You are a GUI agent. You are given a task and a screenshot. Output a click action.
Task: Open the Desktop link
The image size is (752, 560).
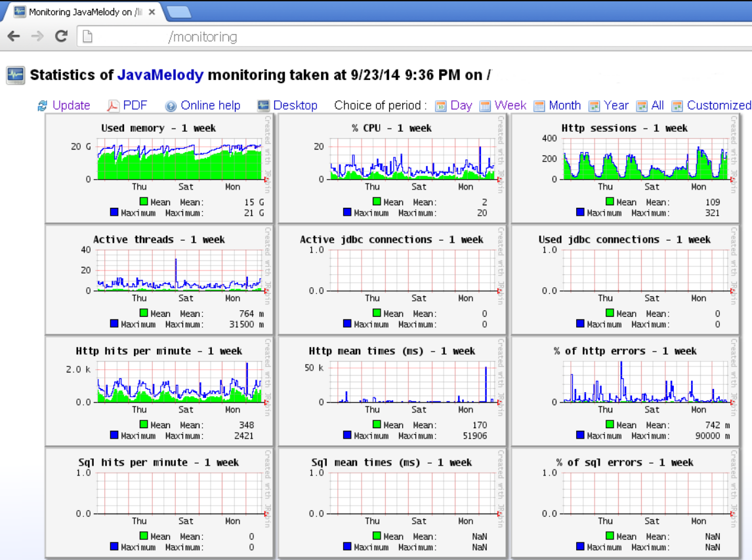pos(295,106)
